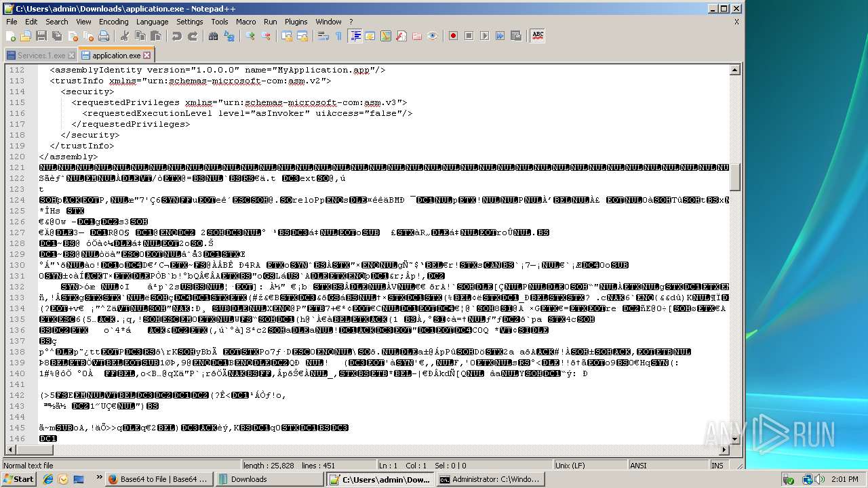Click the Playback macro icon
Screen dimensions: 868x488
coord(485,36)
